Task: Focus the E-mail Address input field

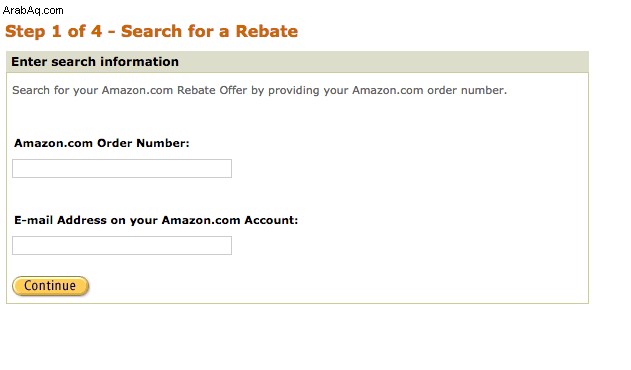Action: (x=122, y=245)
